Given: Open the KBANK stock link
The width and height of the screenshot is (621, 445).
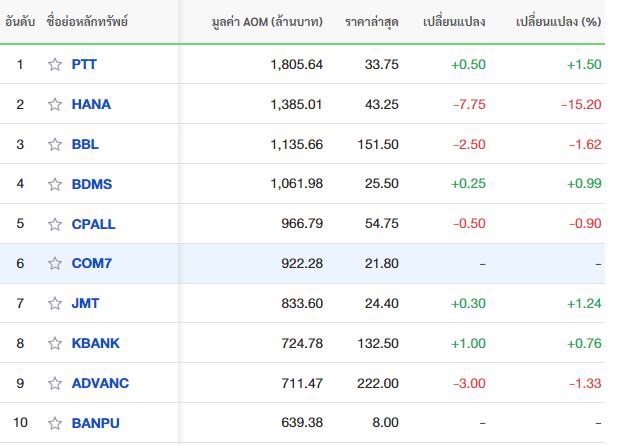Looking at the screenshot, I should (95, 343).
